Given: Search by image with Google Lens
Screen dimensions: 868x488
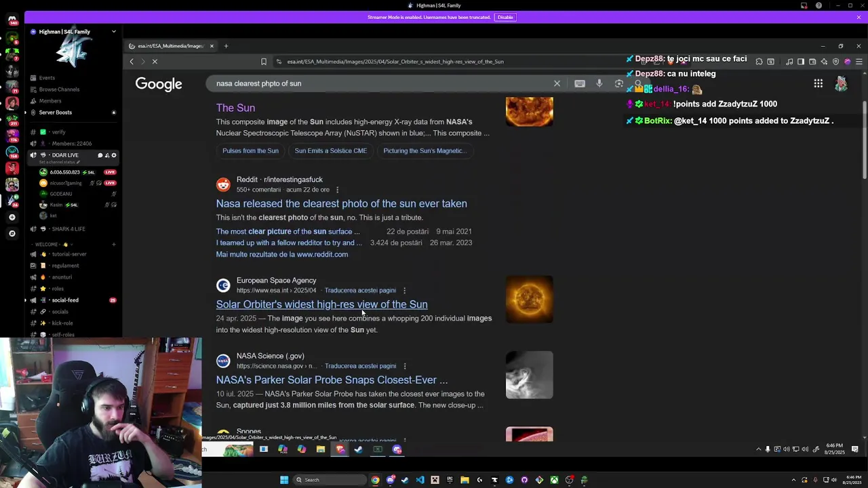Looking at the screenshot, I should [x=619, y=83].
